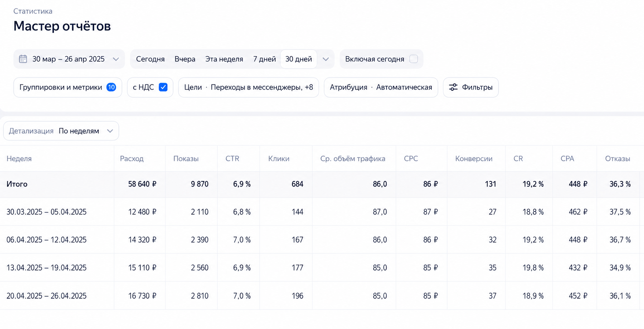Click impressions value 2 110

coord(200,212)
